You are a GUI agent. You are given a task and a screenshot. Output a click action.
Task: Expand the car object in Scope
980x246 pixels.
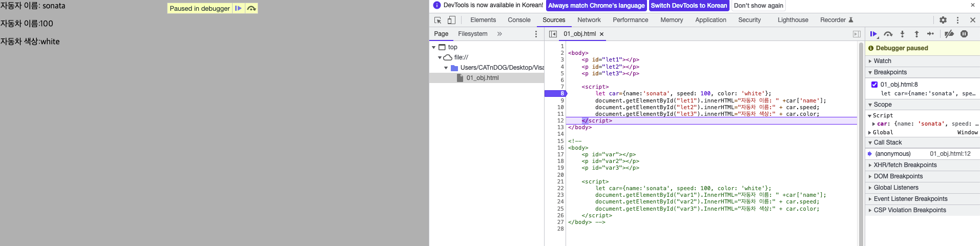point(874,124)
